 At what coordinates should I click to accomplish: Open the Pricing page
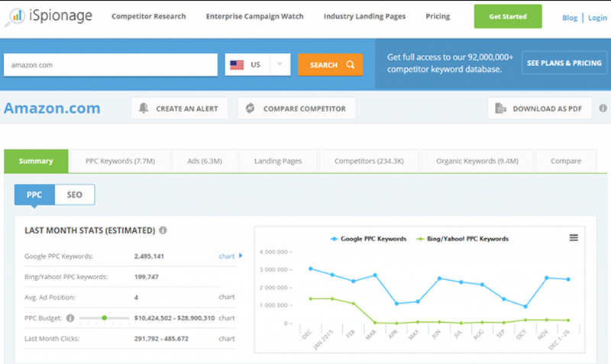(x=438, y=16)
